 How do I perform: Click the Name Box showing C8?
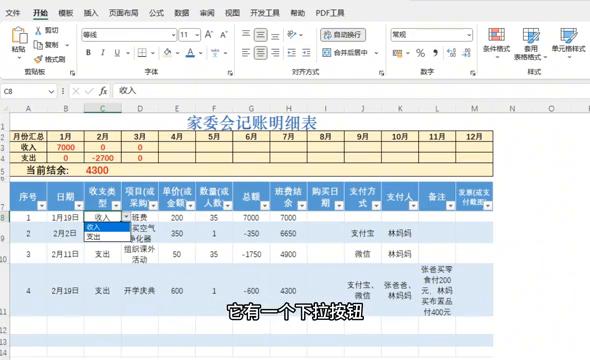tap(28, 91)
